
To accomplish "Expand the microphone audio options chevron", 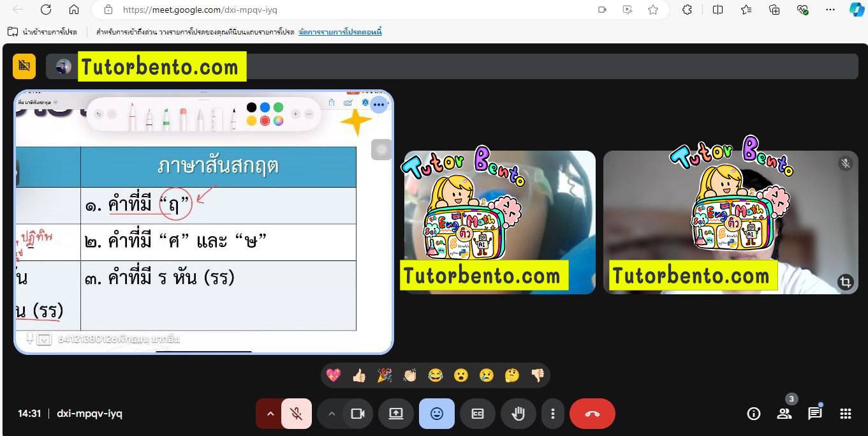I will pos(270,414).
